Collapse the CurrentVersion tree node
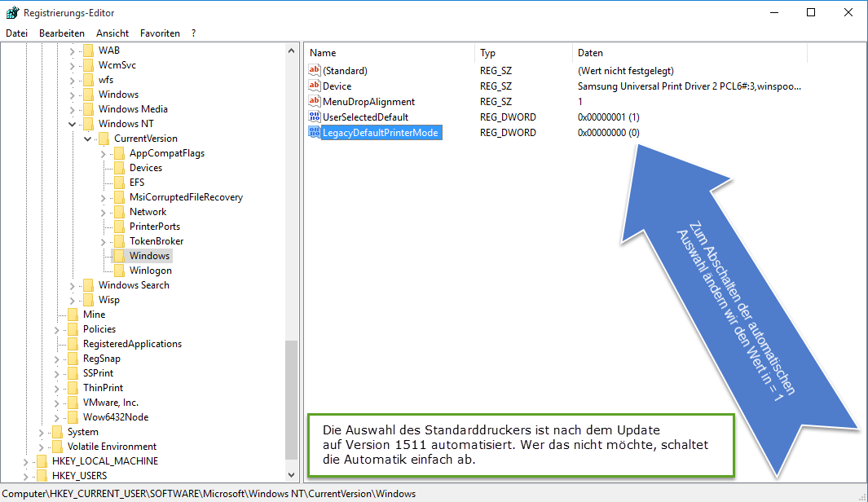 click(87, 139)
